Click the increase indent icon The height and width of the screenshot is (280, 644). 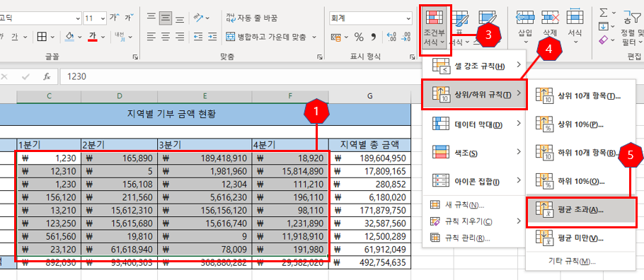click(212, 37)
